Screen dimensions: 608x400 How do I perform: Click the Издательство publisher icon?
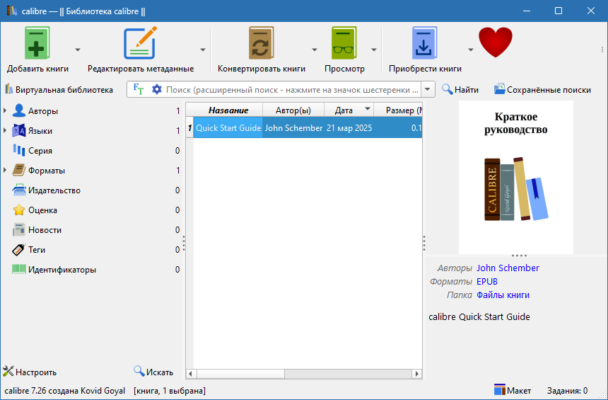click(x=19, y=190)
